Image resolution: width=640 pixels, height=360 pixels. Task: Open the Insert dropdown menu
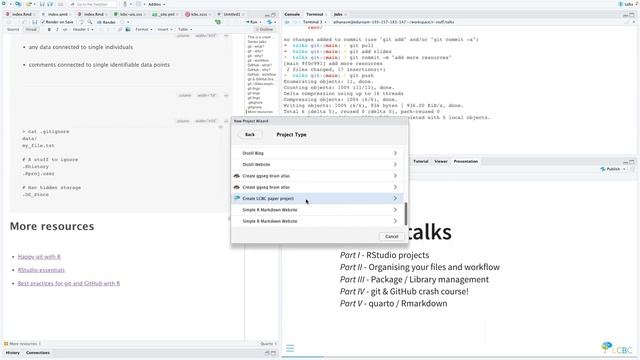click(164, 29)
